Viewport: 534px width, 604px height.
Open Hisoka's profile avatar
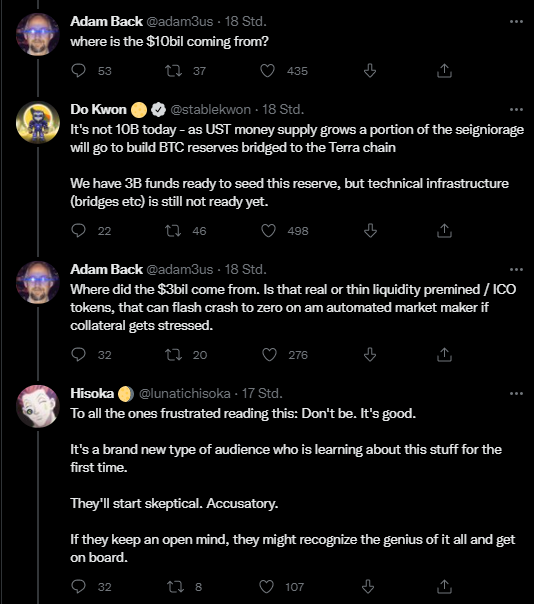click(x=38, y=406)
